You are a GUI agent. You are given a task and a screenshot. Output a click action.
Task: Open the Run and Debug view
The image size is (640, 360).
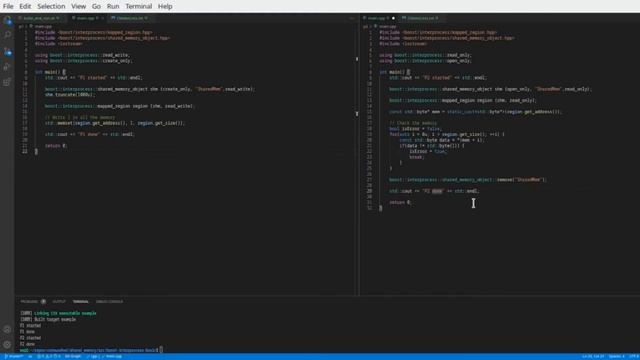pyautogui.click(x=7, y=67)
